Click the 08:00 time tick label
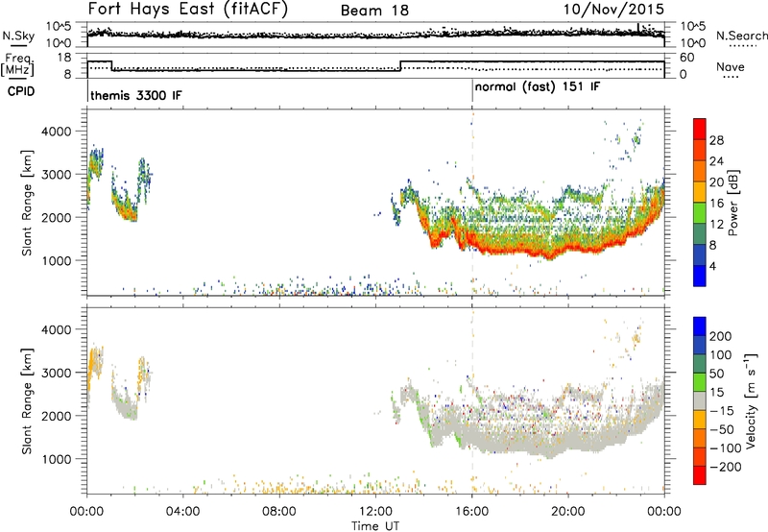The height and width of the screenshot is (532, 768). 278,512
